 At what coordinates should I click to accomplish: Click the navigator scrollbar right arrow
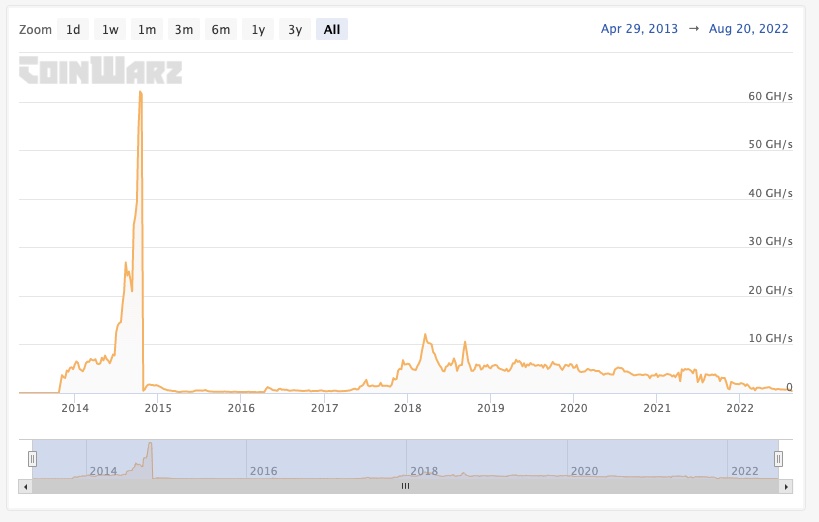click(x=786, y=486)
